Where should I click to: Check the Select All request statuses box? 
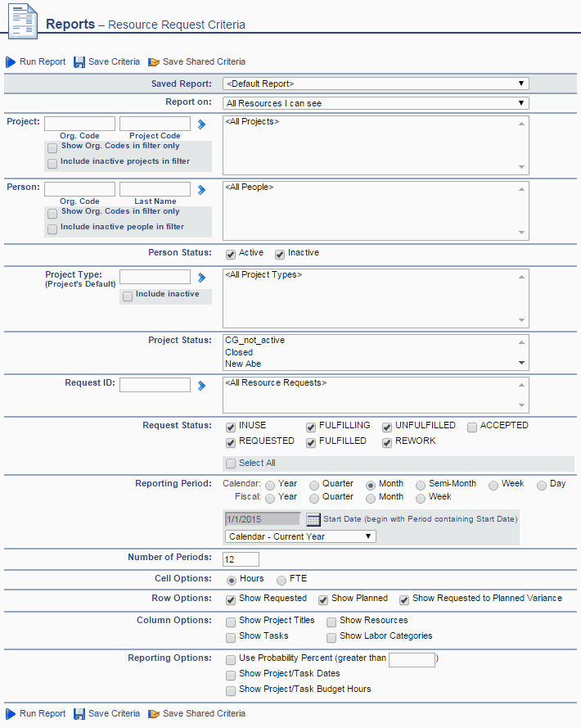point(231,463)
